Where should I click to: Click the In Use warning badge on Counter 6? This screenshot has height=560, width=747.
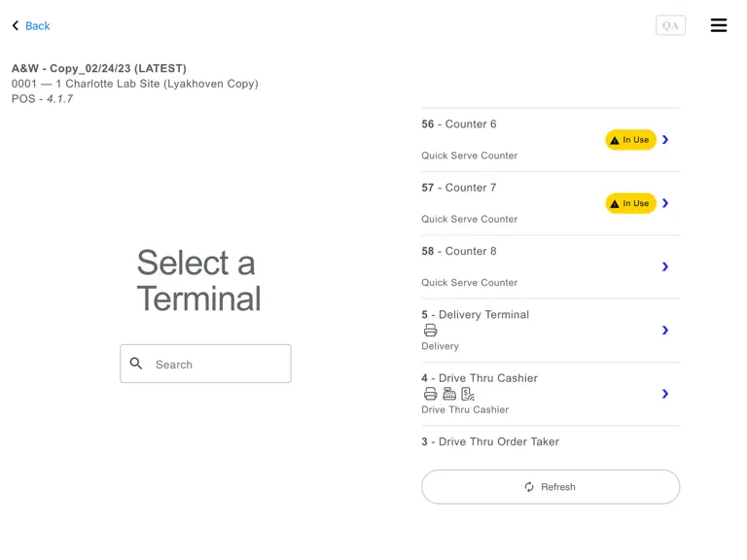pyautogui.click(x=630, y=140)
